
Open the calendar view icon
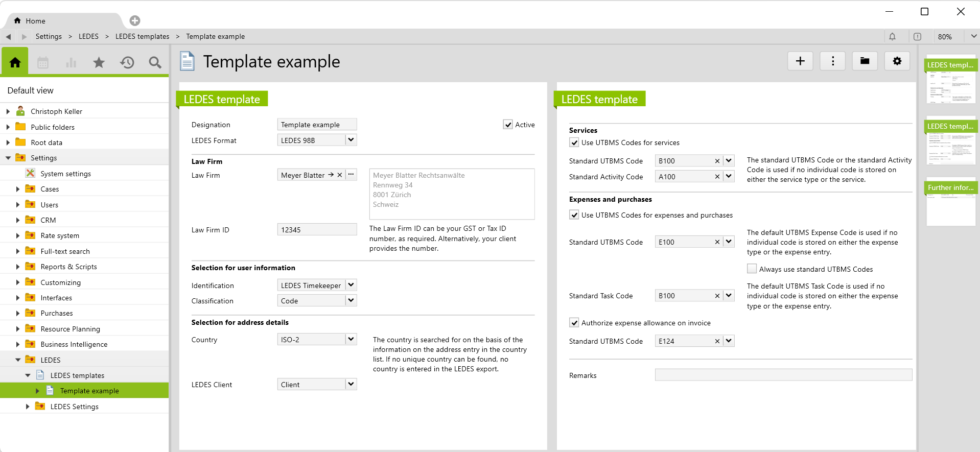coord(43,63)
